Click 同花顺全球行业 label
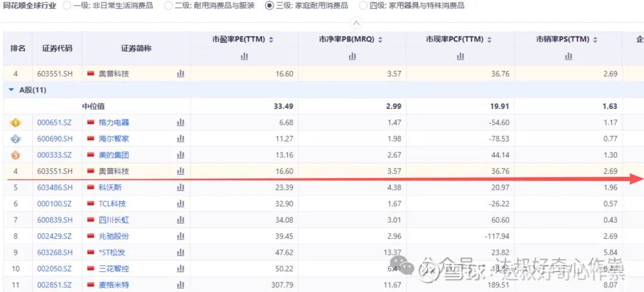 (30, 5)
